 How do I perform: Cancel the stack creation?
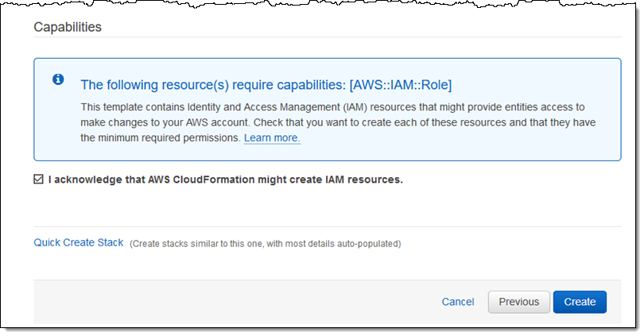pos(458,302)
